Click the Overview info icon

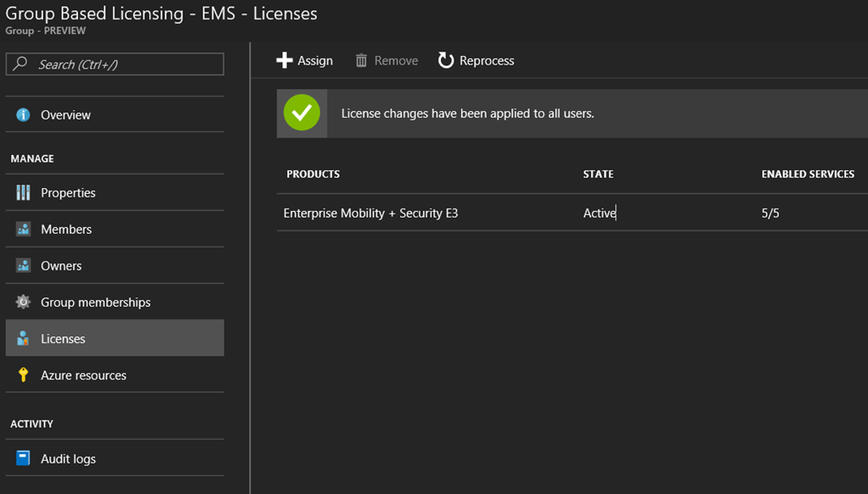pos(23,115)
